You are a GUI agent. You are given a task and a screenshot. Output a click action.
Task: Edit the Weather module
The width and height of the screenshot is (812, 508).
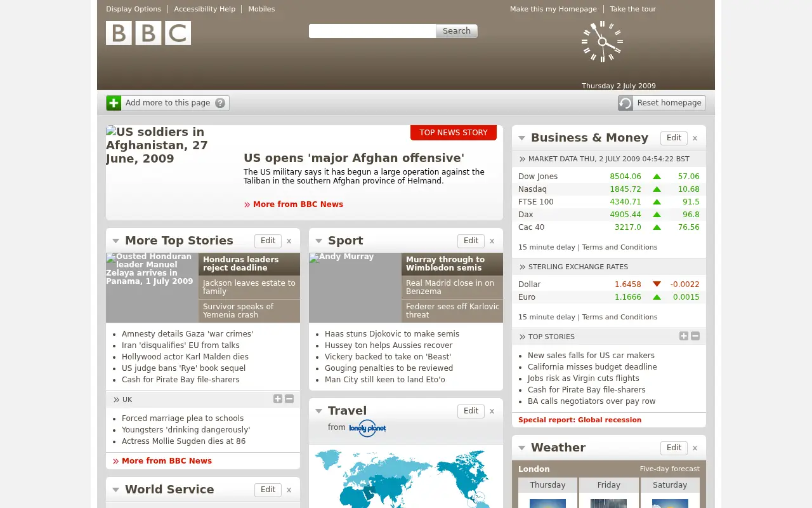[674, 448]
